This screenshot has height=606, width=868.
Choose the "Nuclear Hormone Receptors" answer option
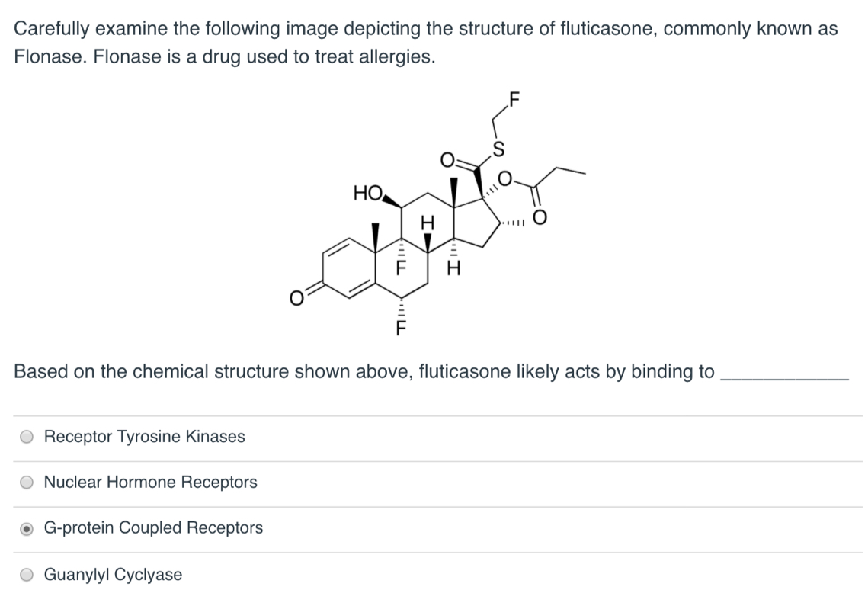25,482
